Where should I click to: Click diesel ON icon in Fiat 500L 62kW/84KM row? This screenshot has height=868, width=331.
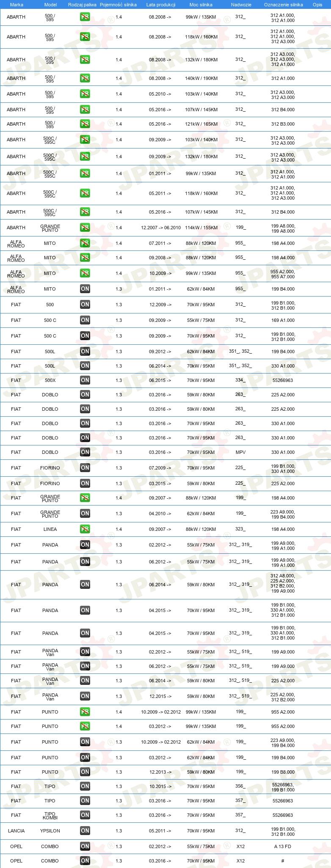coord(85,352)
